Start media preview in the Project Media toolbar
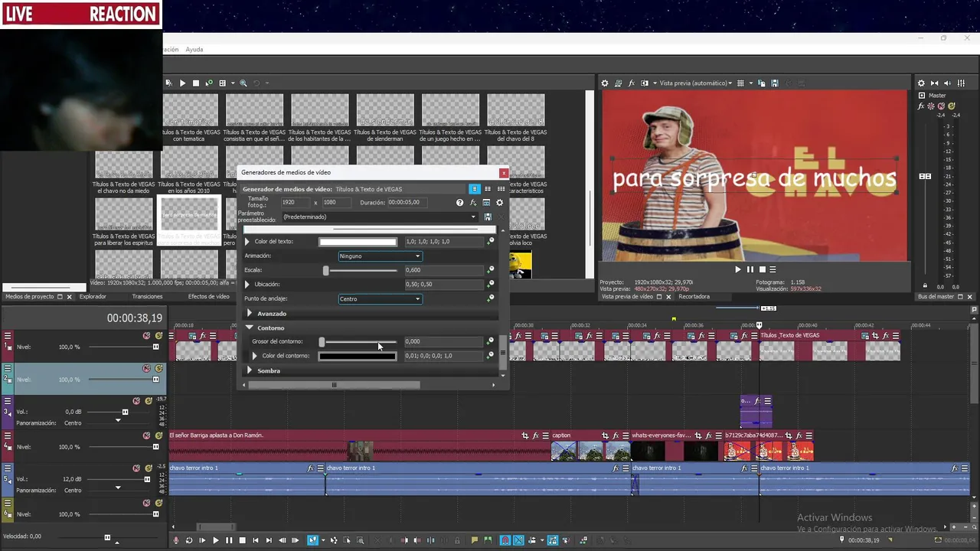The image size is (980, 551). [182, 83]
